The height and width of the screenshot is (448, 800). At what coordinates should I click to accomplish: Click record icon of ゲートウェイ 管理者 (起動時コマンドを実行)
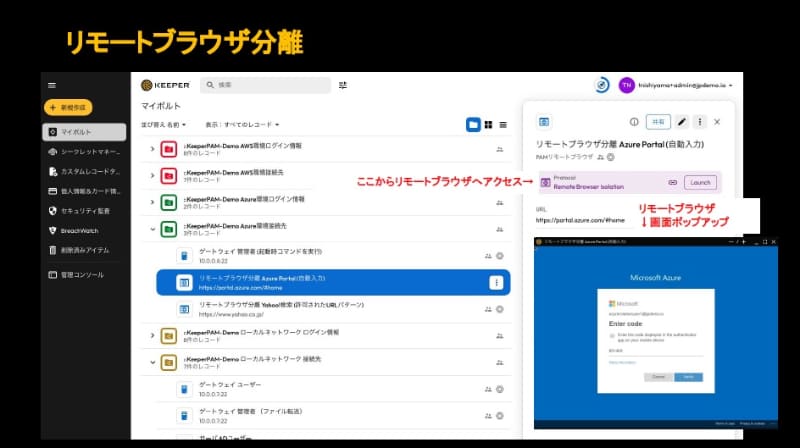[x=184, y=256]
